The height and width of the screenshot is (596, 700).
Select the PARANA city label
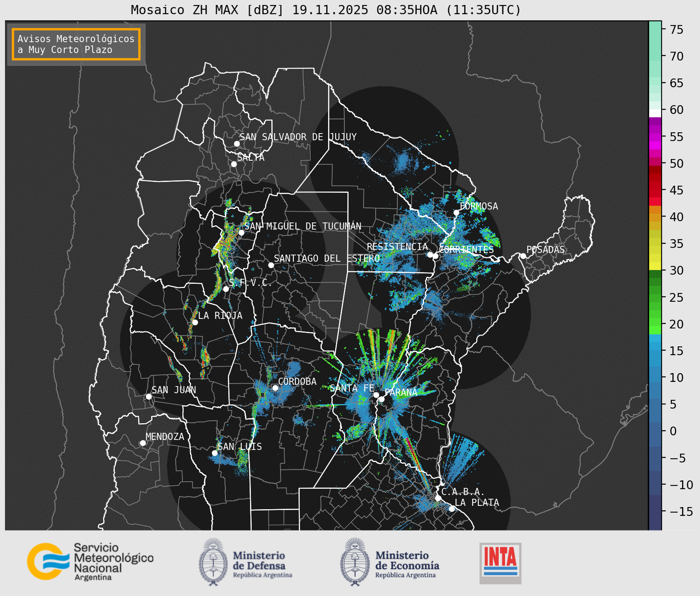[401, 392]
